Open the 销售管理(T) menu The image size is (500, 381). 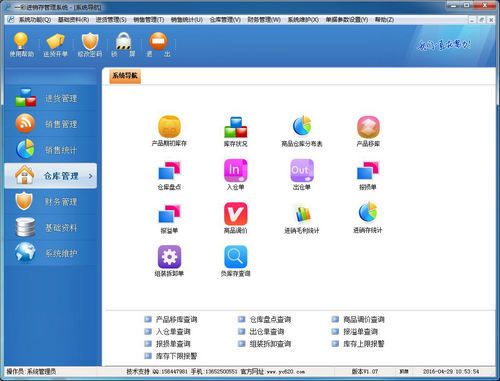point(149,20)
